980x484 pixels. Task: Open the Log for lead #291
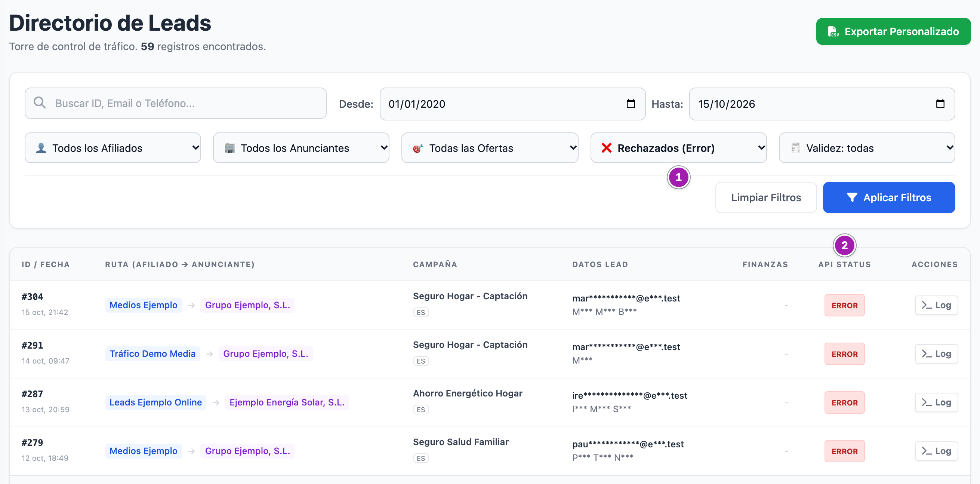(936, 354)
